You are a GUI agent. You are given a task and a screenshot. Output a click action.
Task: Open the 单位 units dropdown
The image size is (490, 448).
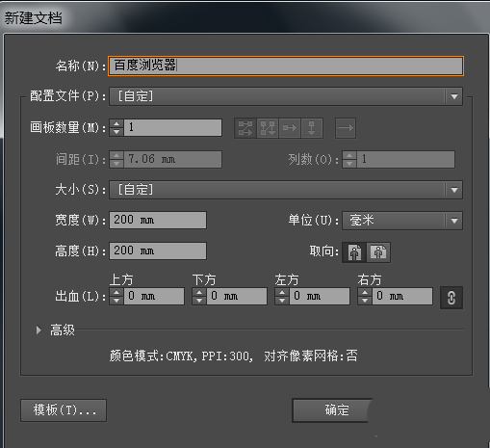pyautogui.click(x=402, y=221)
